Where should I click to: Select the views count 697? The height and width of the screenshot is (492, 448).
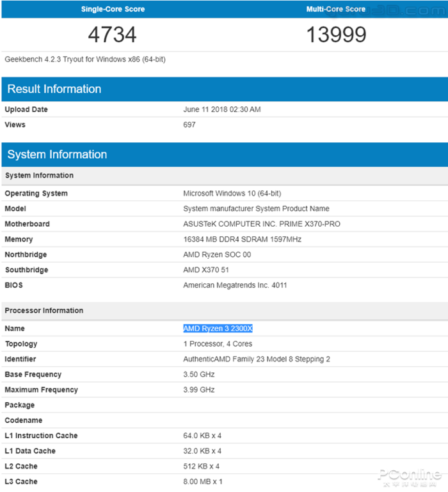[x=189, y=125]
